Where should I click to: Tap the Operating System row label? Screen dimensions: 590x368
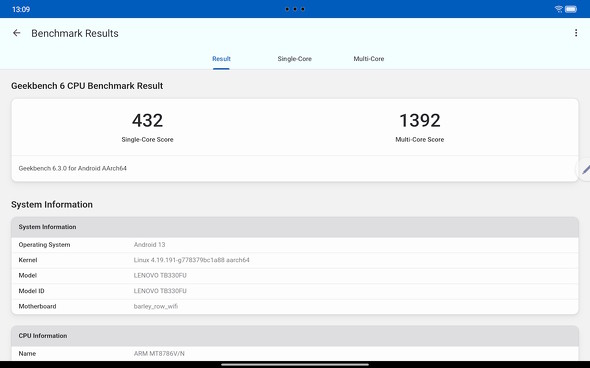click(x=44, y=245)
